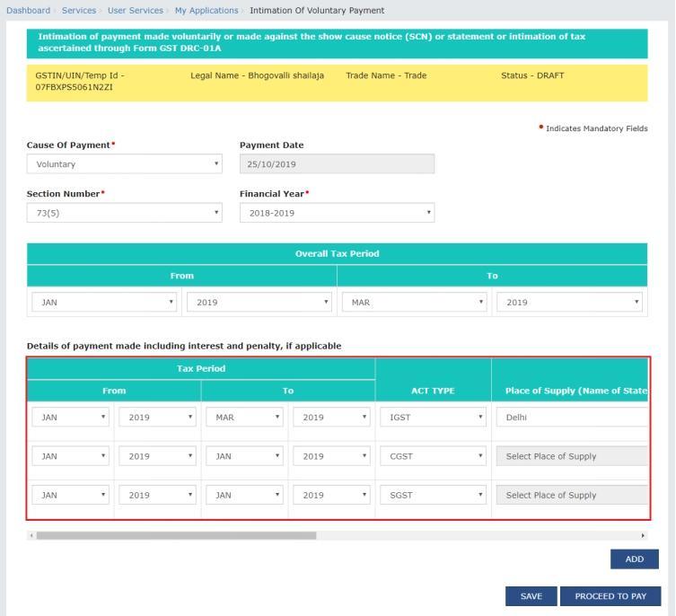Viewport: 676px width, 616px height.
Task: Open Section Number dropdown showing 73(5)
Action: [125, 213]
